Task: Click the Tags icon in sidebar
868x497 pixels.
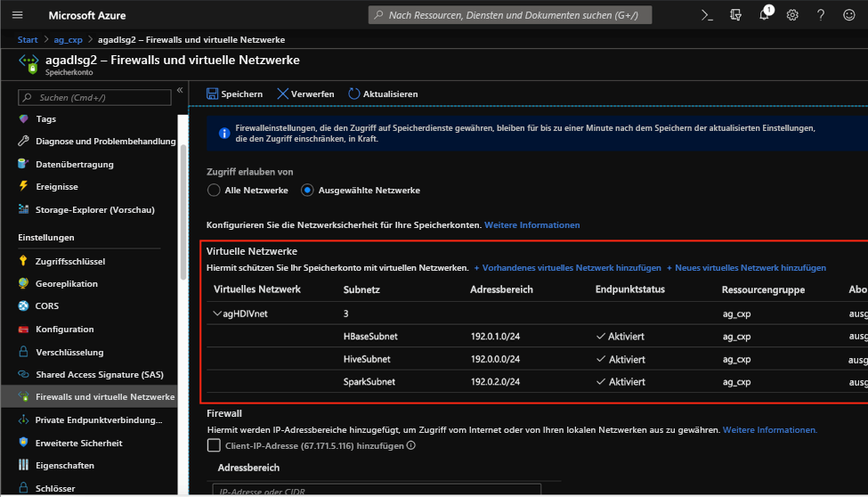Action: click(23, 118)
